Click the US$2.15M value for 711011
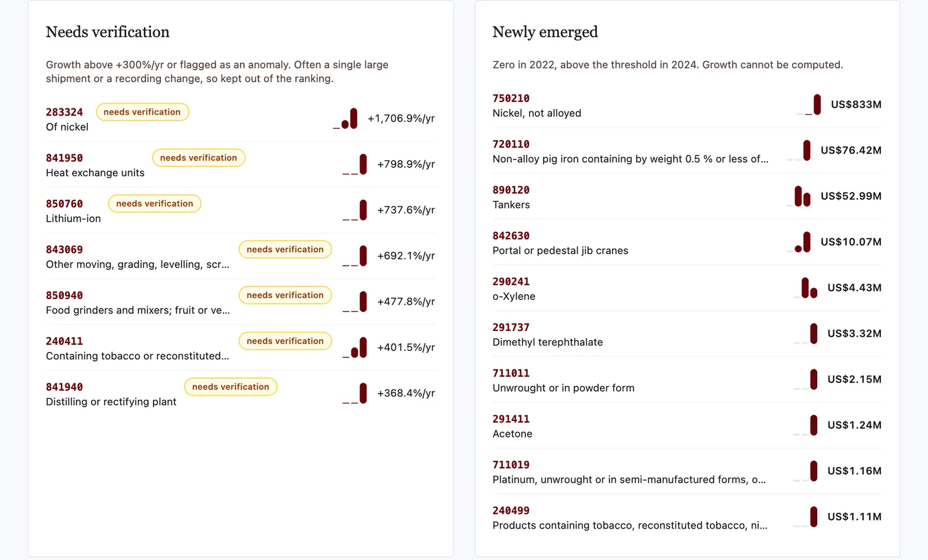 (x=854, y=379)
